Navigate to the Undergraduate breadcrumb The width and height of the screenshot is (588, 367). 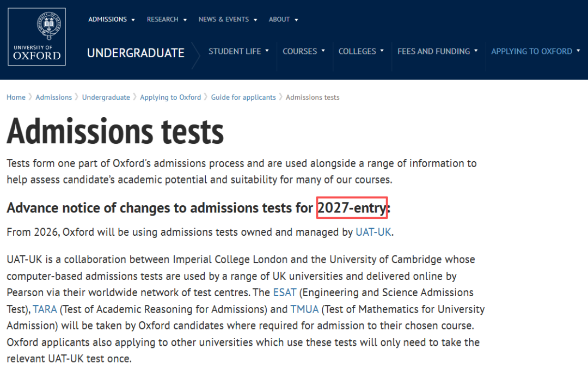106,97
